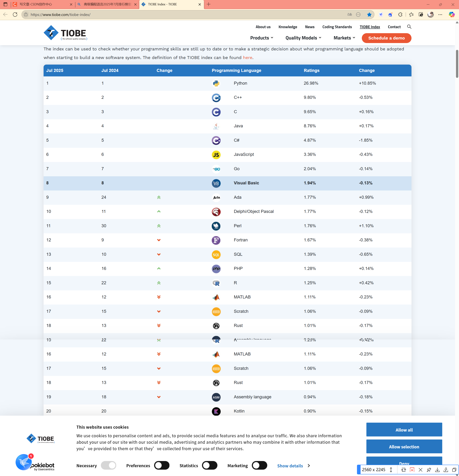Click the orange SQL icon
The image size is (459, 476).
point(216,255)
